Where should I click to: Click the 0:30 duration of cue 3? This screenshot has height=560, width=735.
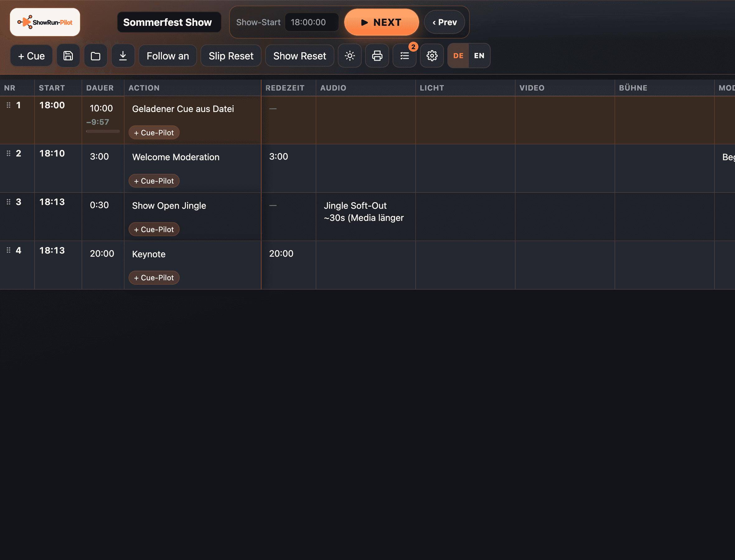99,205
